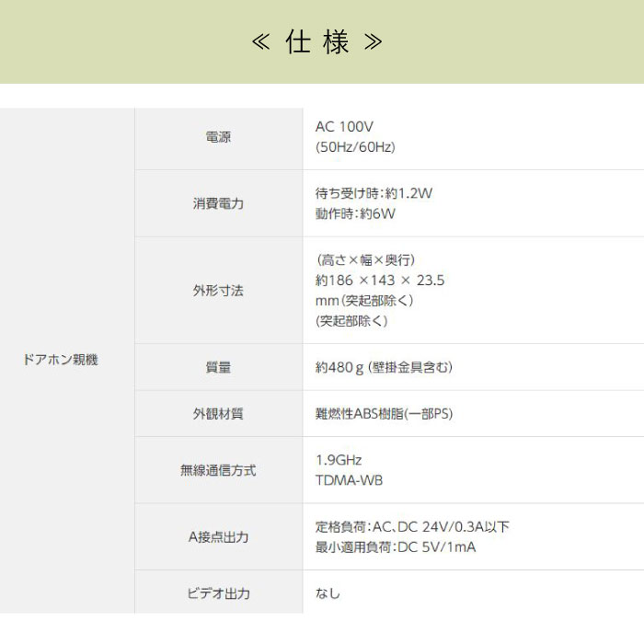Click the A接点出力 label cell
Viewport: 644px width, 644px height.
[x=218, y=537]
